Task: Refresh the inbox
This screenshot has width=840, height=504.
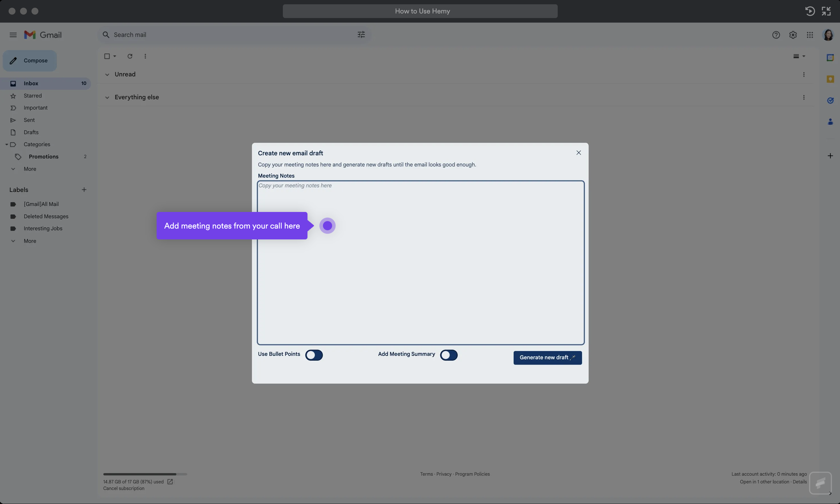Action: pyautogui.click(x=130, y=56)
